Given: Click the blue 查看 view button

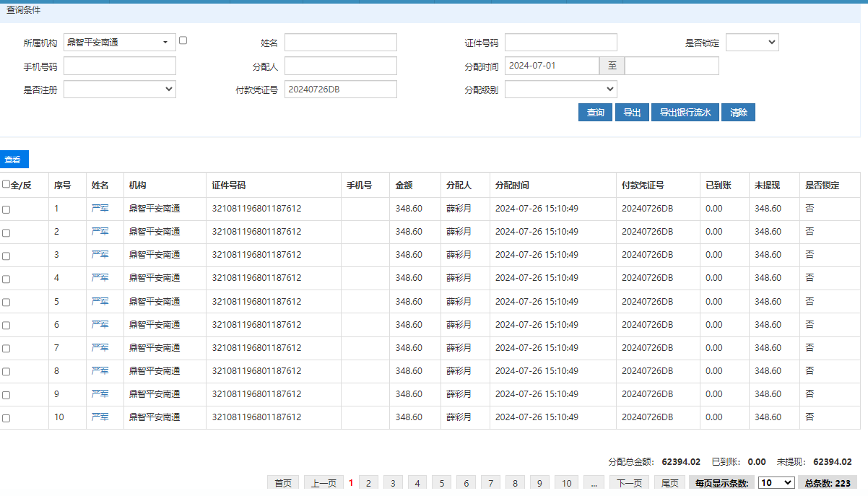Looking at the screenshot, I should [14, 160].
